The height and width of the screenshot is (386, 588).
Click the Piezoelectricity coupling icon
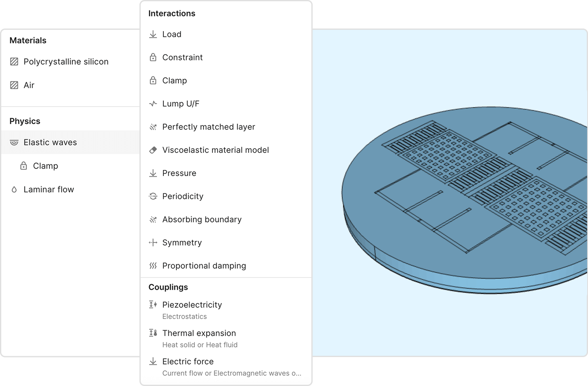pos(153,305)
